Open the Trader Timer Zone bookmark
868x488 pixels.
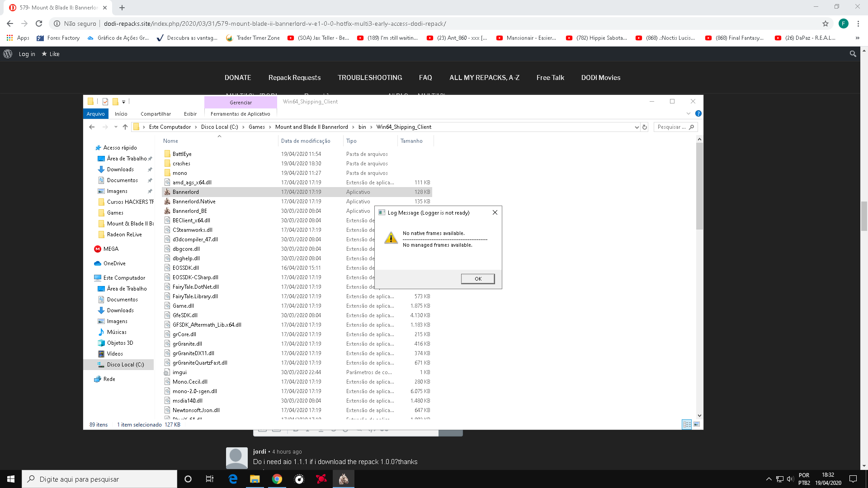click(x=253, y=38)
